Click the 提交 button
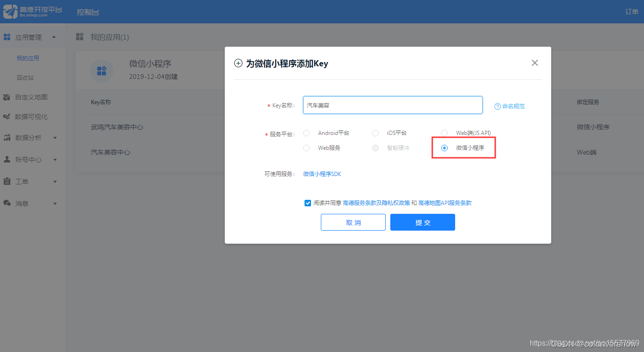Viewport: 644px width, 352px height. 422,222
